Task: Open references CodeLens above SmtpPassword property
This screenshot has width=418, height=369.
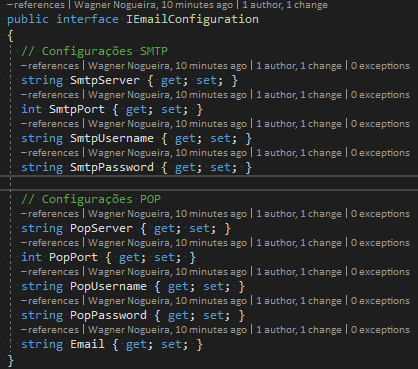Action: [x=50, y=153]
